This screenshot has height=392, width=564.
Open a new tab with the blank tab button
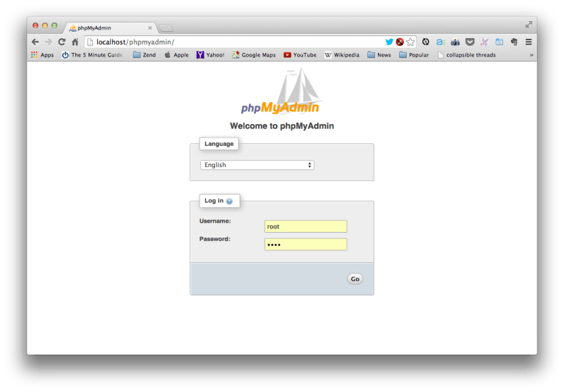(166, 28)
